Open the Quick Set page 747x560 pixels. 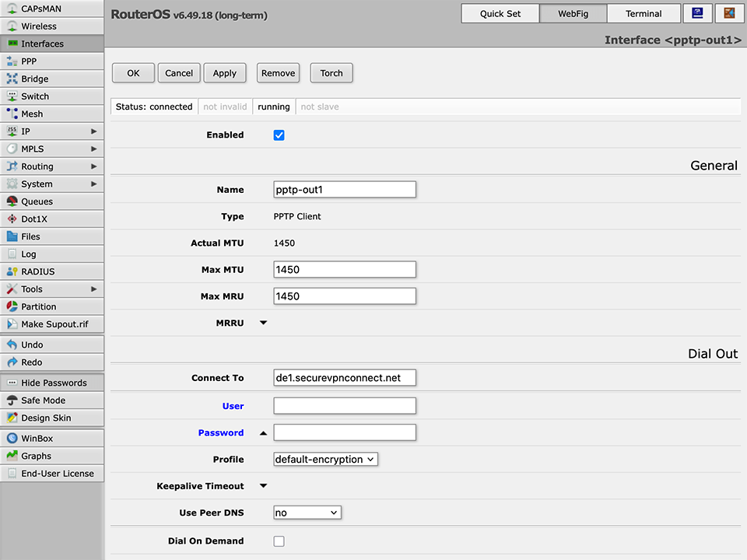(500, 13)
